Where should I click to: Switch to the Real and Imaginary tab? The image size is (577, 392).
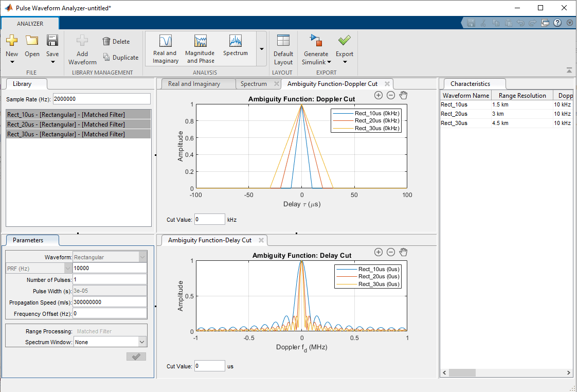pyautogui.click(x=194, y=84)
